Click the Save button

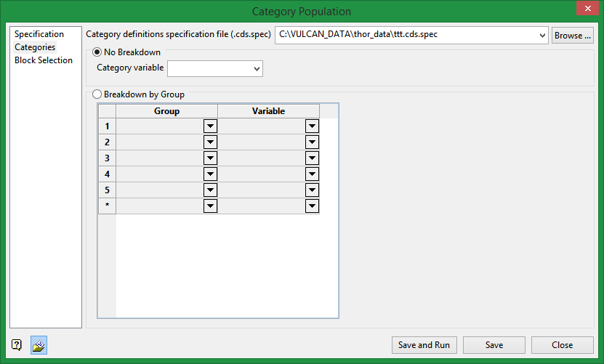tap(494, 345)
